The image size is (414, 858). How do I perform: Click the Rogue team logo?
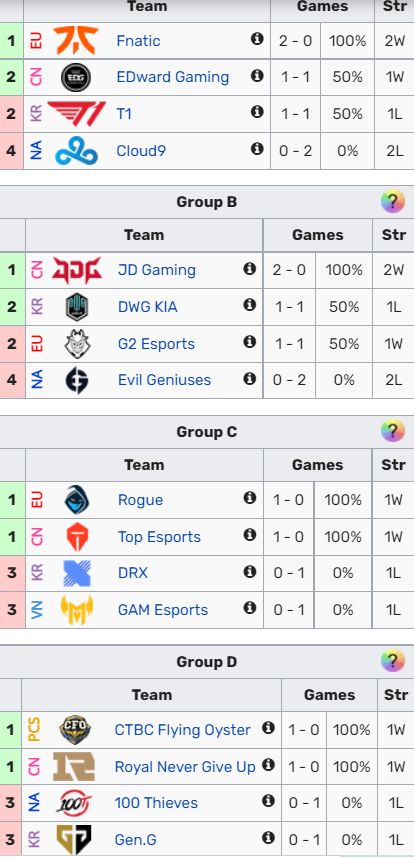[77, 500]
